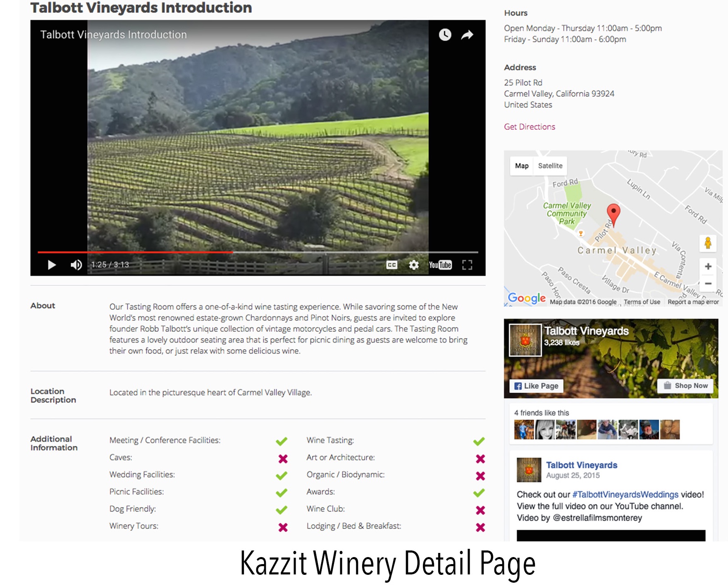Click Winery Tours red X mark
Image resolution: width=728 pixels, height=586 pixels.
283,527
